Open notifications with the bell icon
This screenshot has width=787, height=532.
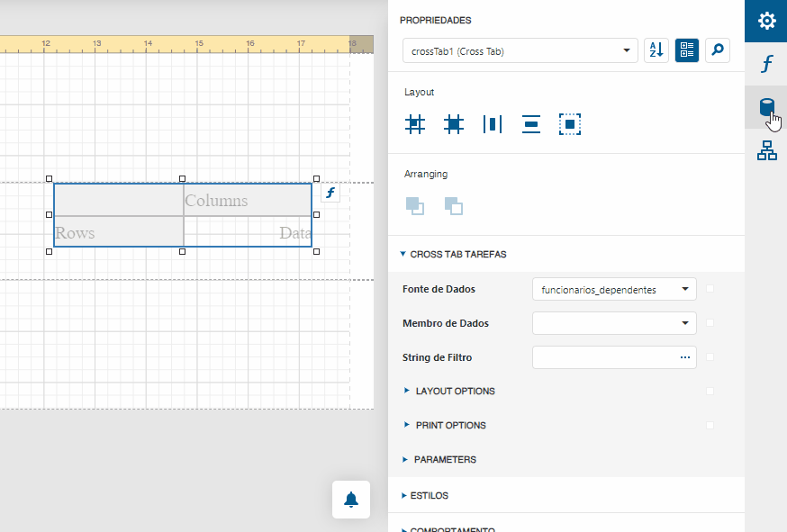[351, 500]
